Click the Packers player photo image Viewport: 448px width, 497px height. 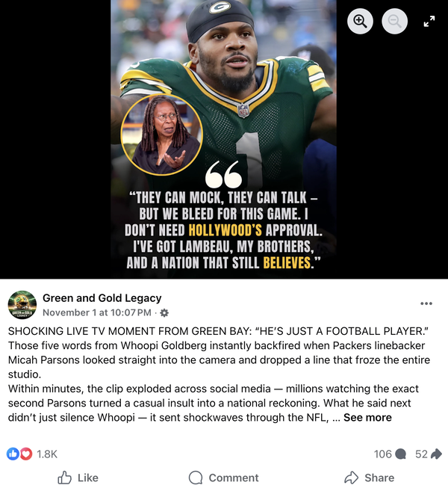click(223, 139)
